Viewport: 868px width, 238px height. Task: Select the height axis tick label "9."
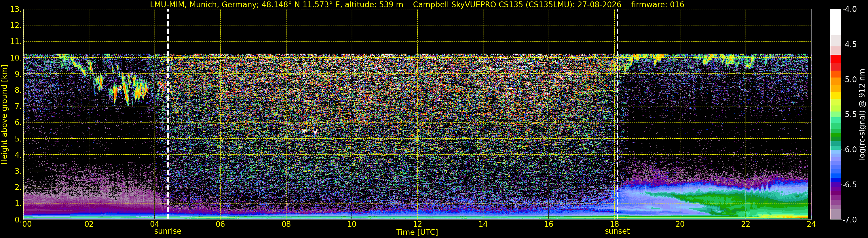click(x=18, y=74)
